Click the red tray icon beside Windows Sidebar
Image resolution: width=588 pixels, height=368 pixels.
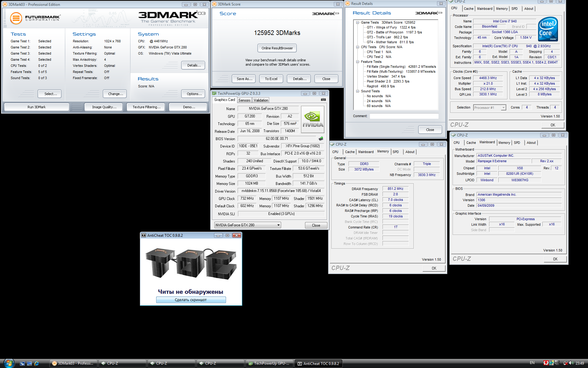(x=546, y=363)
